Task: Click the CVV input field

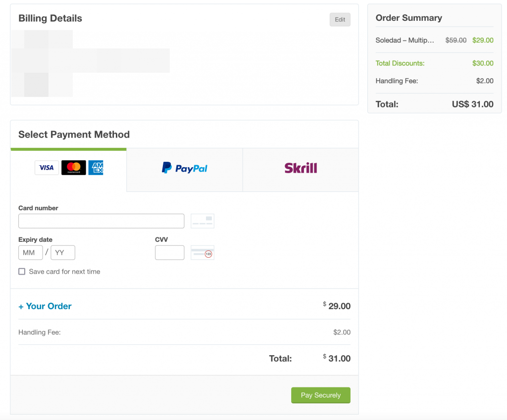Action: [x=169, y=253]
